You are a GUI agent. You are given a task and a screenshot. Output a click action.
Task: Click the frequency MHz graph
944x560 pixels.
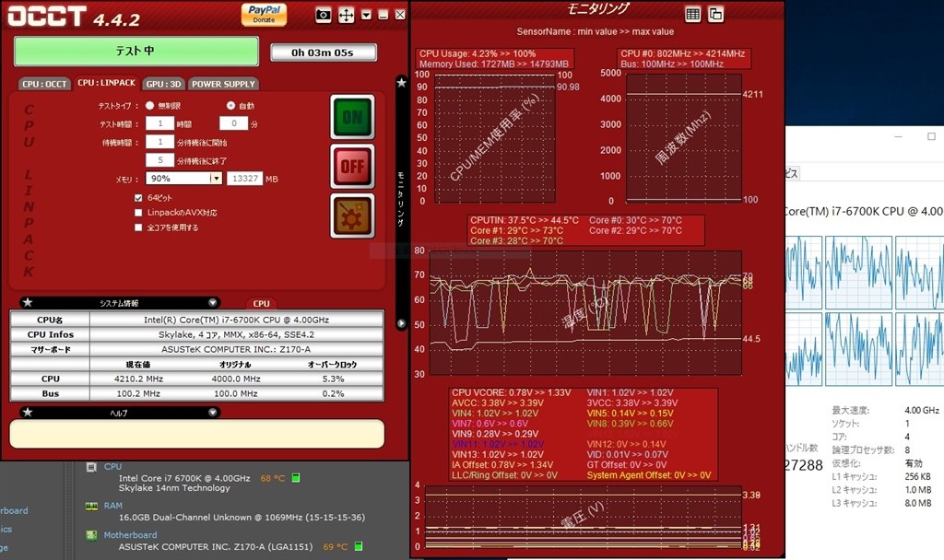[x=683, y=138]
